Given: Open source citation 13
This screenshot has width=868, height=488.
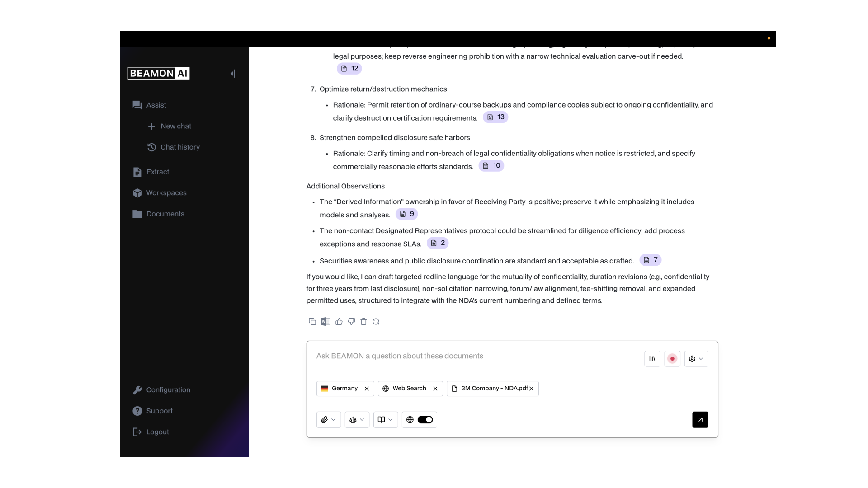Looking at the screenshot, I should [x=495, y=117].
